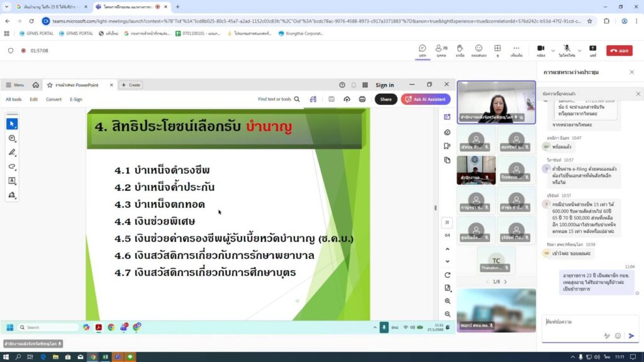Click the red leave meeting button
The image size is (644, 362).
(619, 50)
